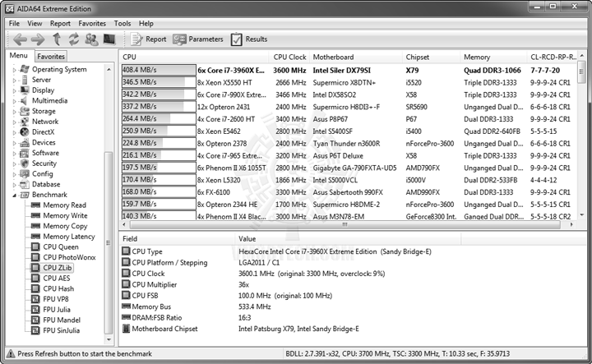Click the CPU ZLib benchmark icon
592x364 pixels.
click(x=35, y=268)
